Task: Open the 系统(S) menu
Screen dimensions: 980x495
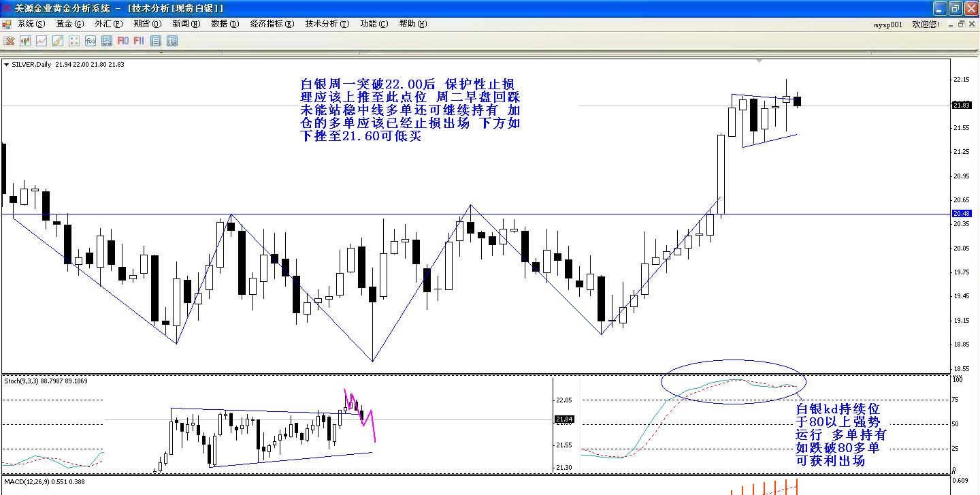Action: pyautogui.click(x=31, y=24)
